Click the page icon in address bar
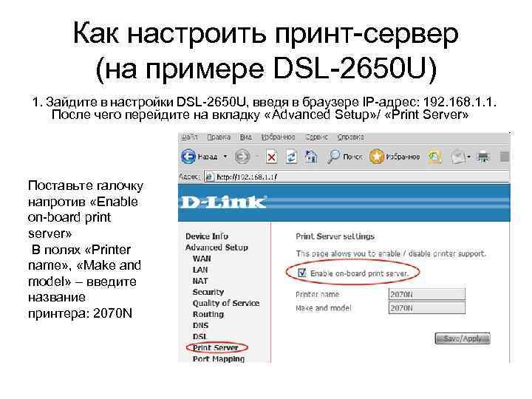This screenshot has width=532, height=399. (x=210, y=177)
